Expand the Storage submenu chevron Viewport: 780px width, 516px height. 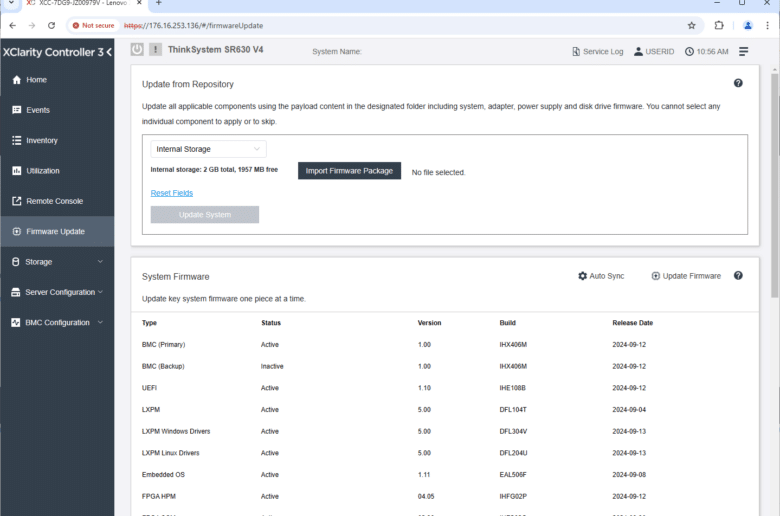100,262
